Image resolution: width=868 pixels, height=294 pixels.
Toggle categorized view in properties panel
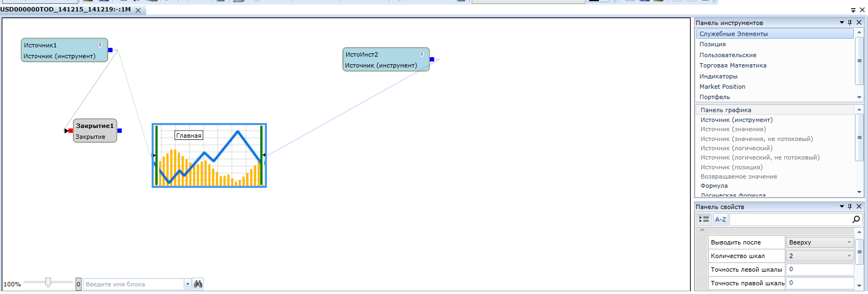point(704,219)
